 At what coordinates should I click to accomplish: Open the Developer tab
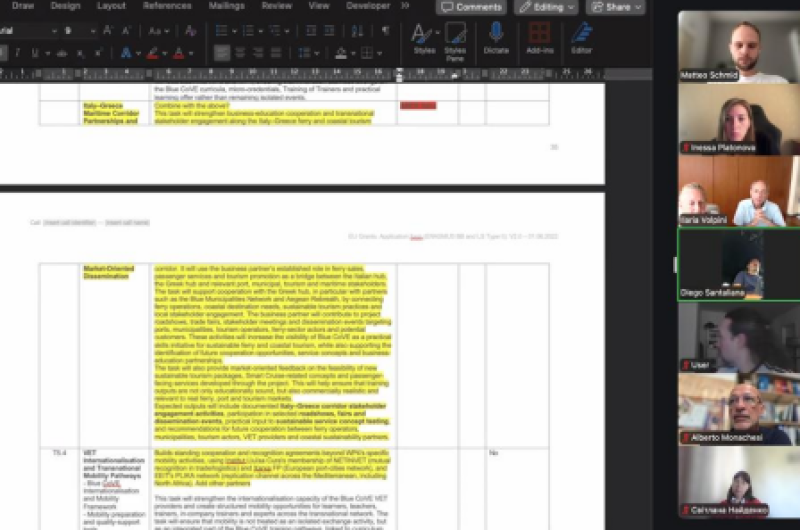(368, 6)
